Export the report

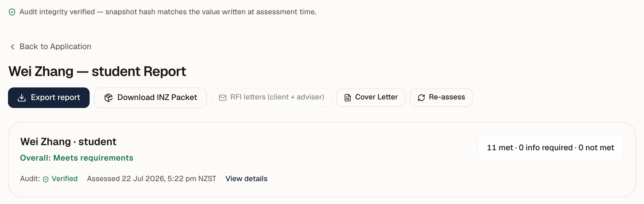(x=49, y=98)
